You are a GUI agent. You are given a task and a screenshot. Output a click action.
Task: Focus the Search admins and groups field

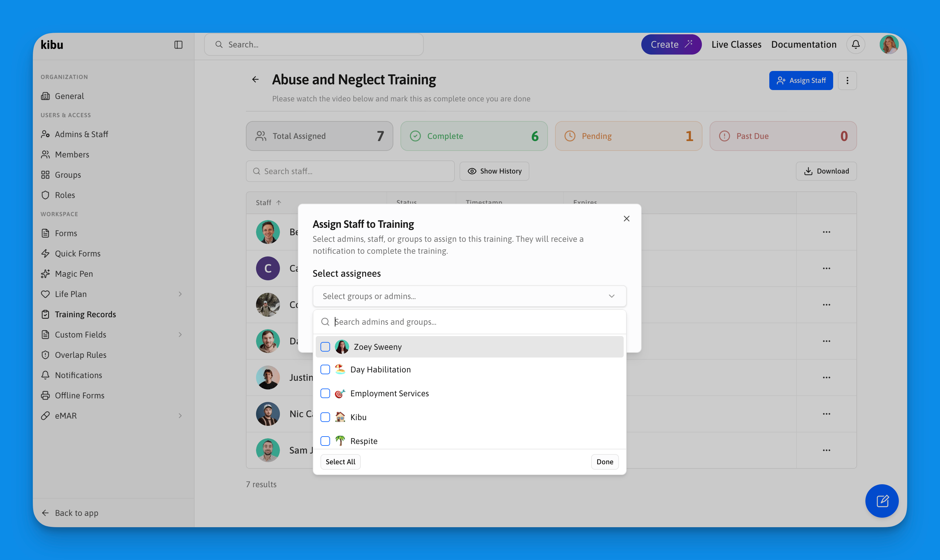[x=469, y=322]
